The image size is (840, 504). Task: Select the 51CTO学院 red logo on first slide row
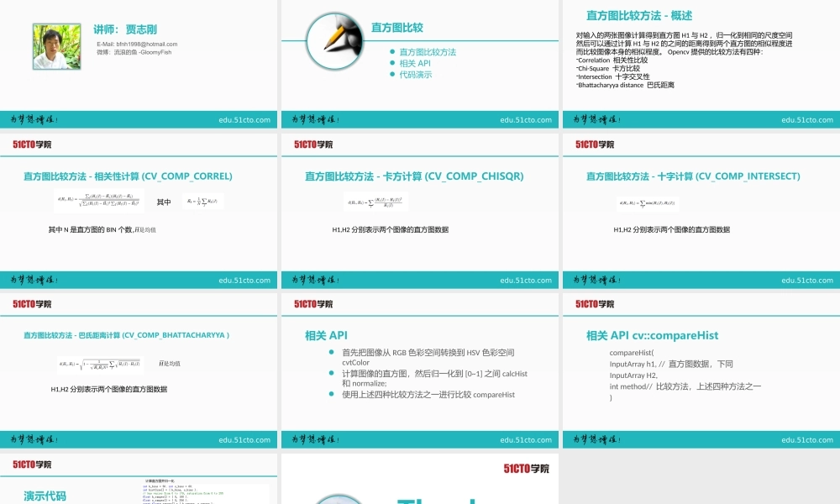click(x=30, y=143)
